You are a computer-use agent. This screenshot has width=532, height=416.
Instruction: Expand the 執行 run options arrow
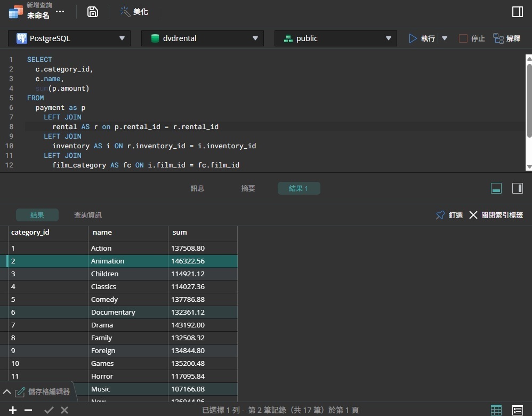coord(444,38)
